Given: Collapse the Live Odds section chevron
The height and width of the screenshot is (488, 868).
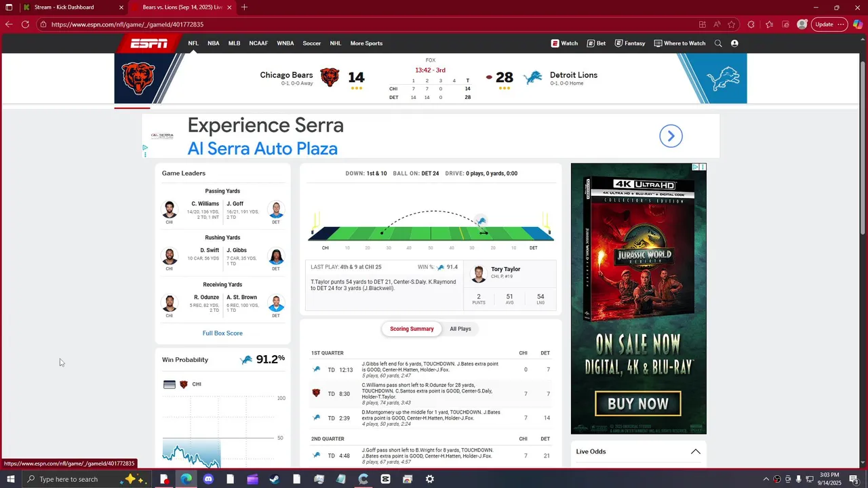Looking at the screenshot, I should [695, 451].
